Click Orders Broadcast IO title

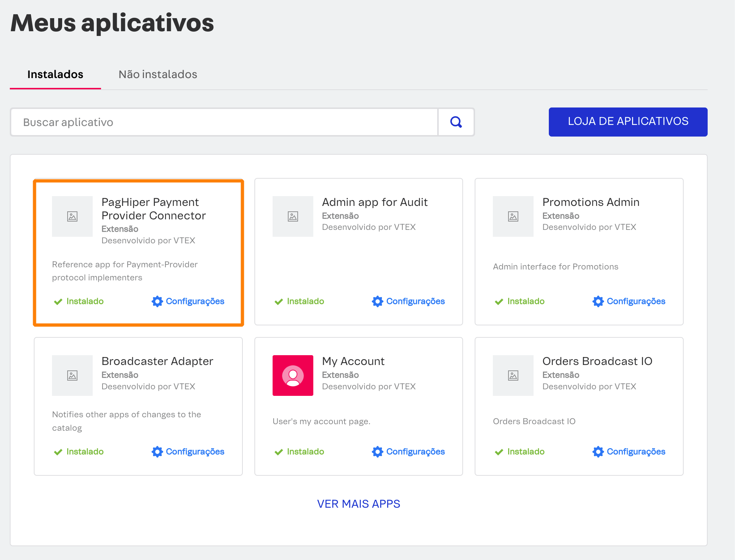[x=598, y=361]
